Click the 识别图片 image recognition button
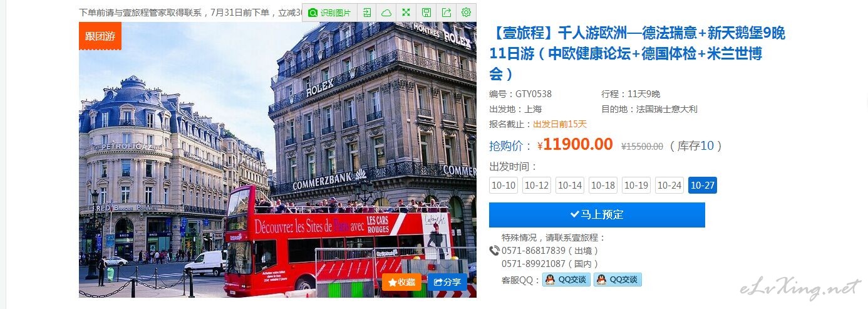 click(x=330, y=13)
